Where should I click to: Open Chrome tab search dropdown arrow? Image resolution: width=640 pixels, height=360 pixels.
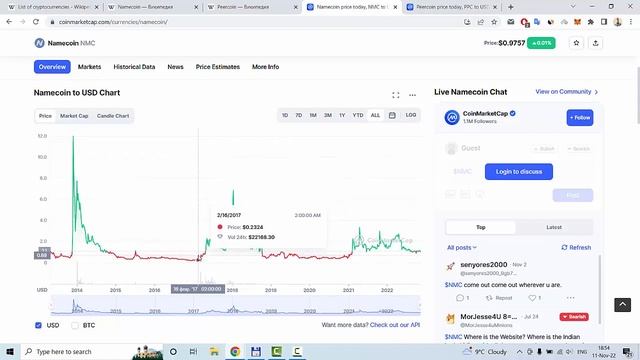(573, 7)
